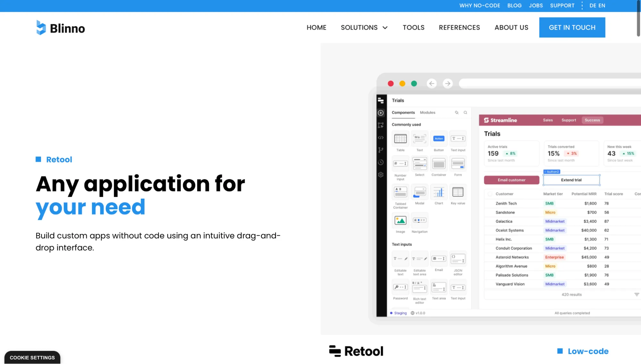Click the Vanguard Vision customer row
This screenshot has height=364, width=641.
coord(563,284)
